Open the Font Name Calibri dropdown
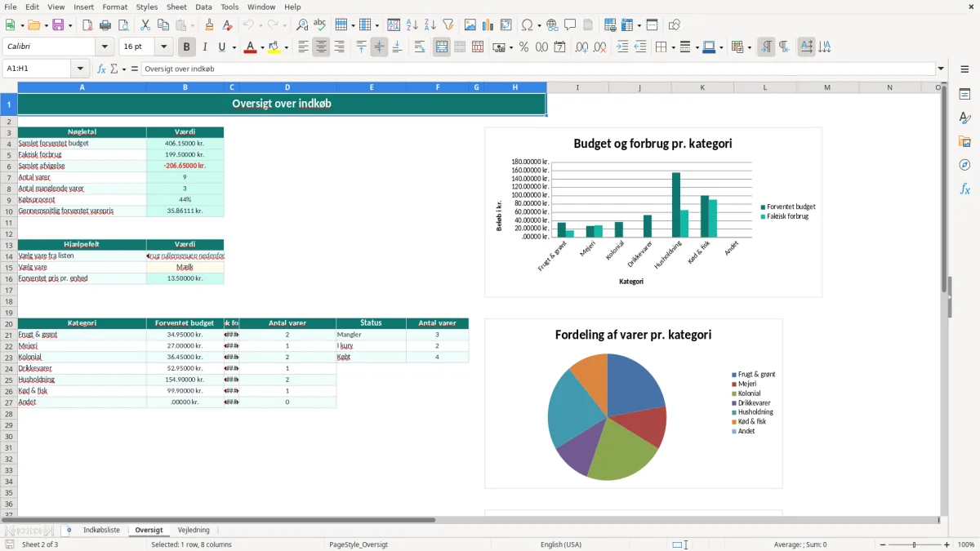Screen dimensions: 980x551 [105, 47]
